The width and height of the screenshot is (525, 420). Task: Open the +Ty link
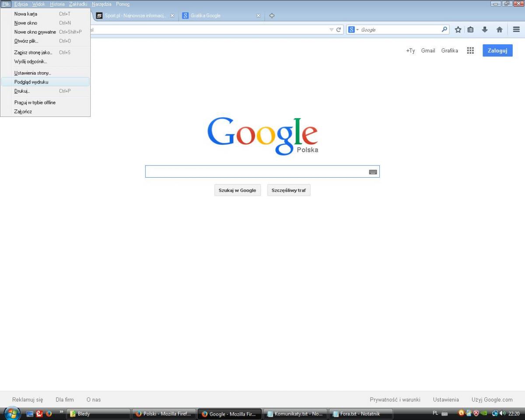point(410,51)
